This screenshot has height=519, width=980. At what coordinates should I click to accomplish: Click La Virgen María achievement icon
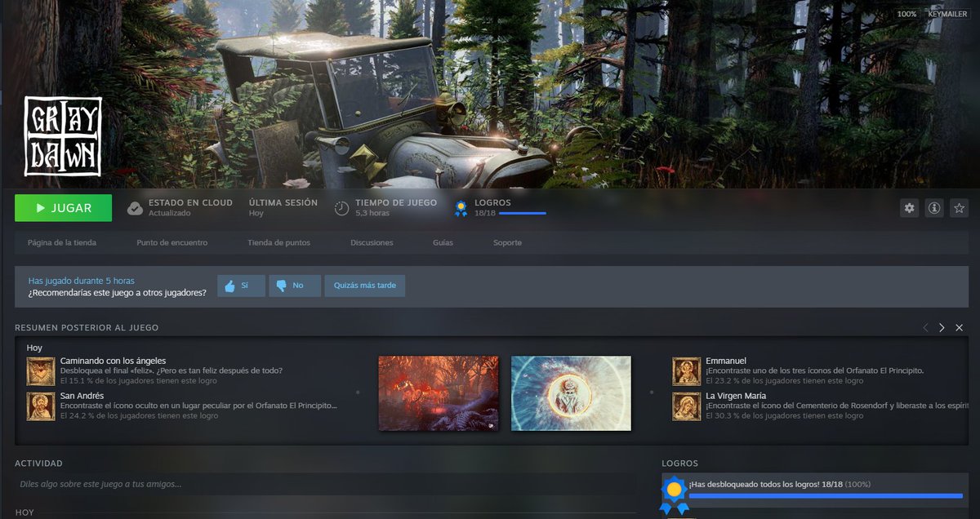687,406
